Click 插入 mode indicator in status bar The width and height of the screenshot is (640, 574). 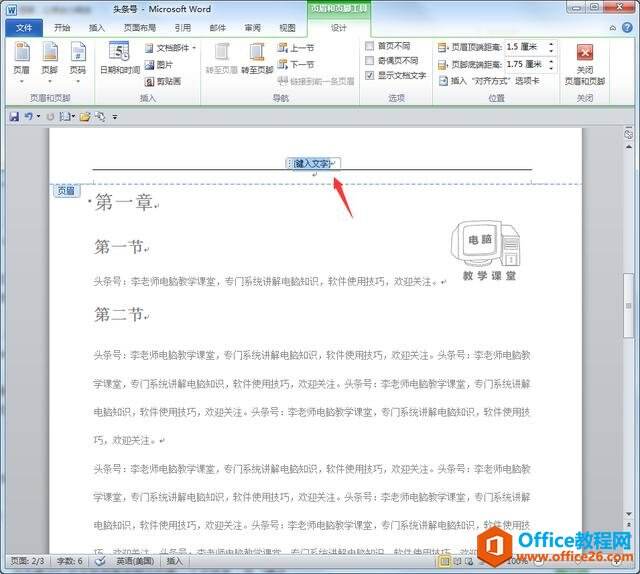(175, 561)
